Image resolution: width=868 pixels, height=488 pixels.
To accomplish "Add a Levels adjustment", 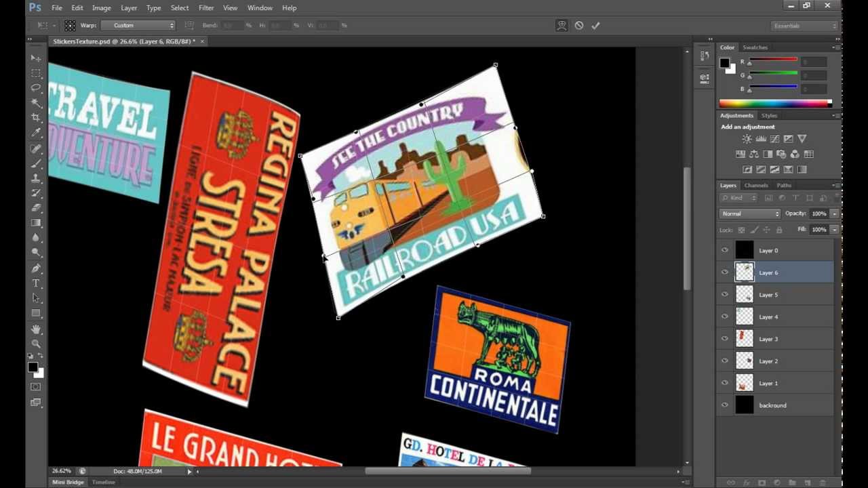I will point(761,139).
